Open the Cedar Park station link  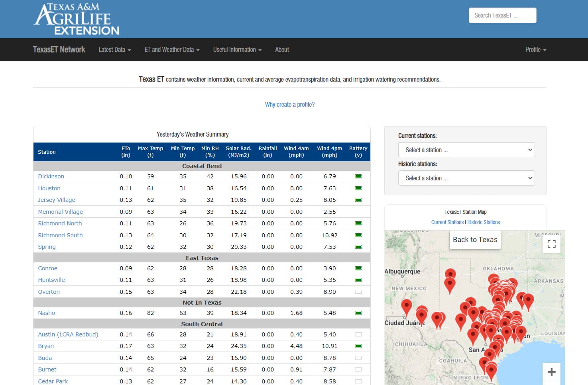(x=53, y=381)
